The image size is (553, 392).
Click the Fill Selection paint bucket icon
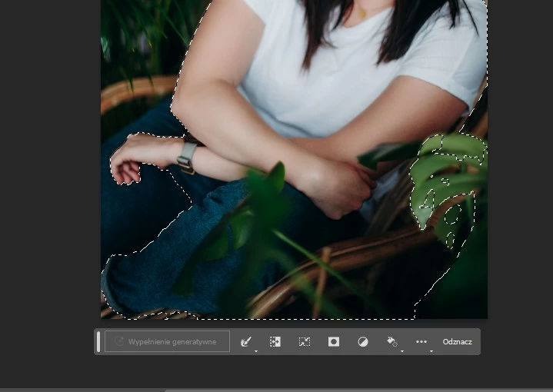pos(391,341)
